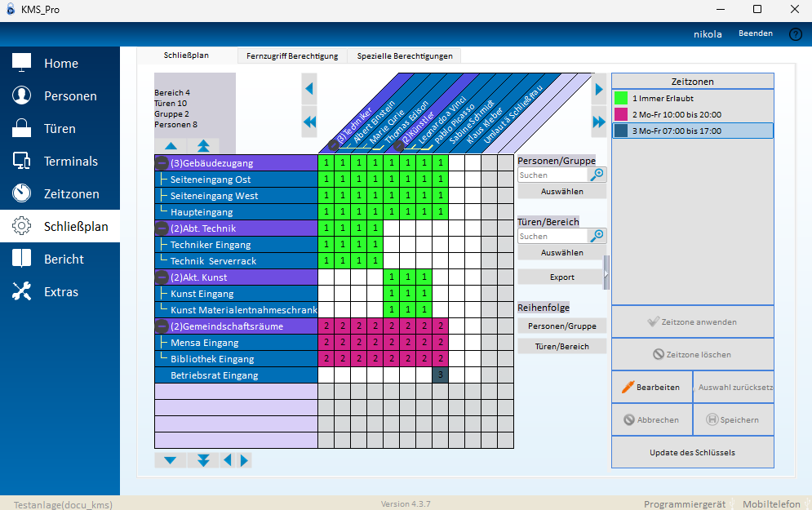Click the help question mark icon
812x510 pixels.
pyautogui.click(x=795, y=34)
